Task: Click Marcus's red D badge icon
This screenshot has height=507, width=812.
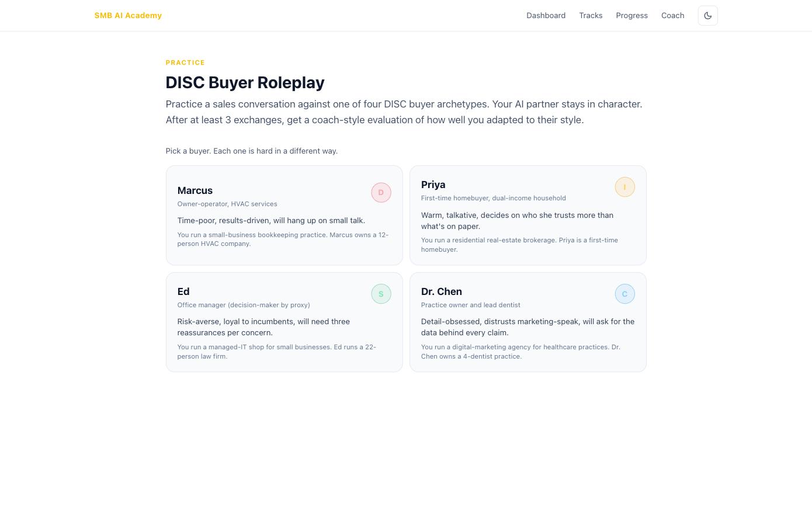Action: point(381,192)
